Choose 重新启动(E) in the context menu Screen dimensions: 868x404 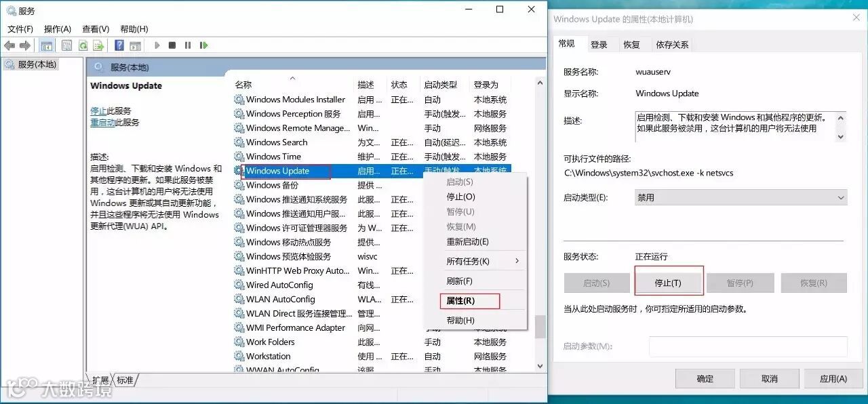[x=475, y=241]
